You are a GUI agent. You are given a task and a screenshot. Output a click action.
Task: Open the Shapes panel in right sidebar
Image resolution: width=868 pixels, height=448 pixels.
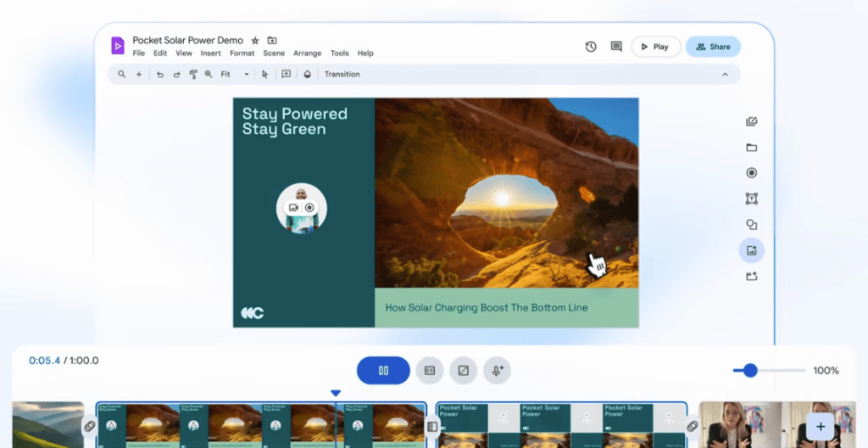coord(751,225)
